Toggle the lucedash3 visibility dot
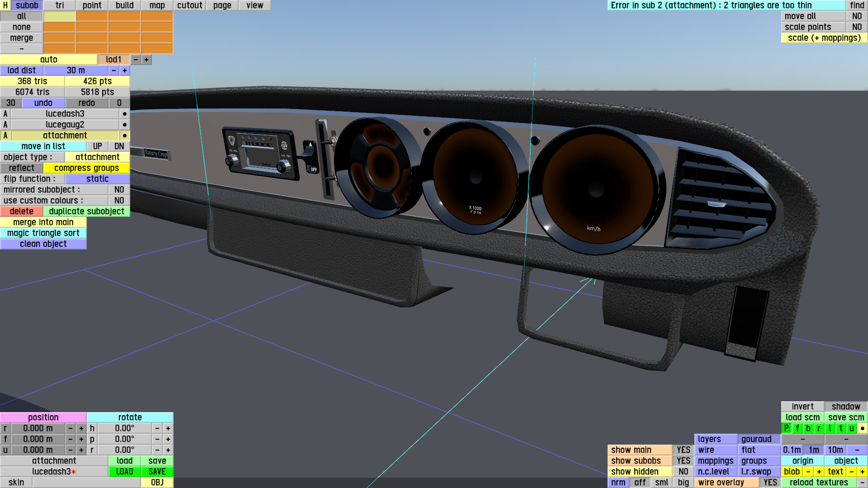 (x=124, y=114)
